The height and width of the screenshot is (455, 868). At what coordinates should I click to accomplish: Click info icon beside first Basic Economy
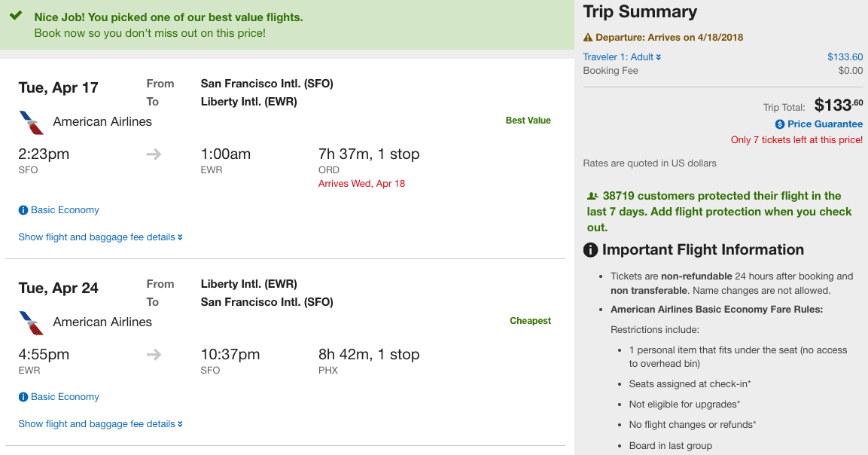coord(23,210)
